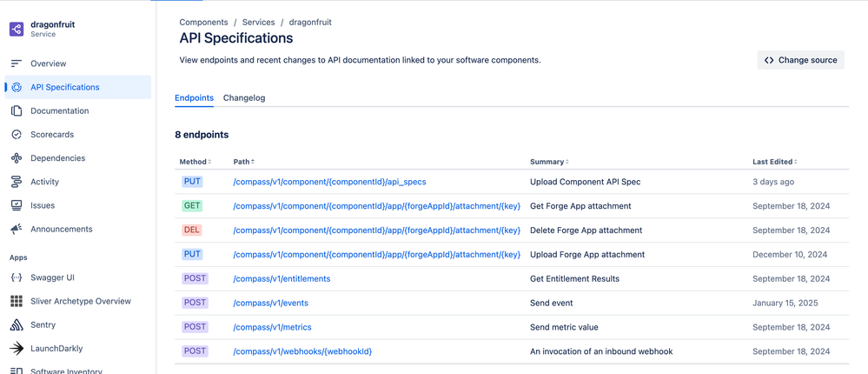Sort endpoints by Path column
868x374 pixels.
tap(243, 162)
